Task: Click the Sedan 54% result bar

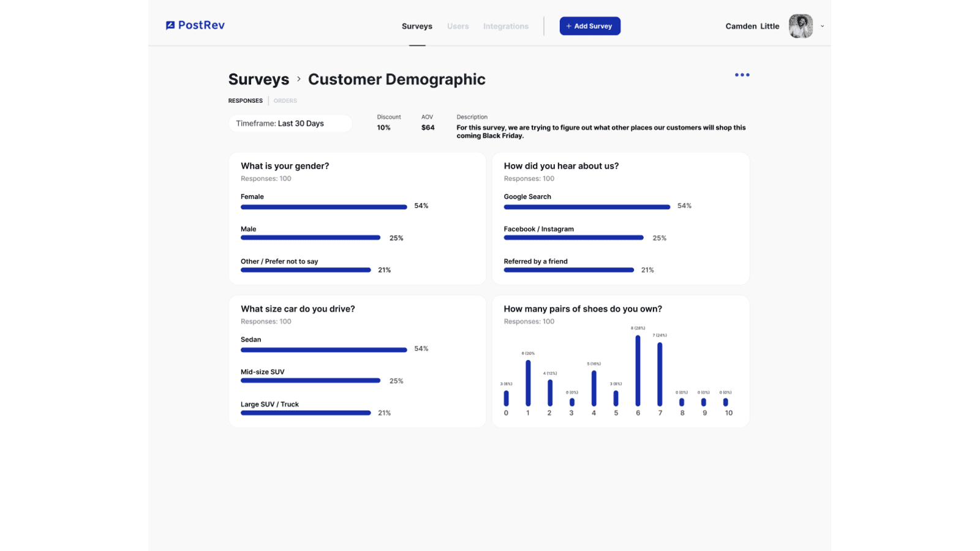Action: (x=323, y=350)
